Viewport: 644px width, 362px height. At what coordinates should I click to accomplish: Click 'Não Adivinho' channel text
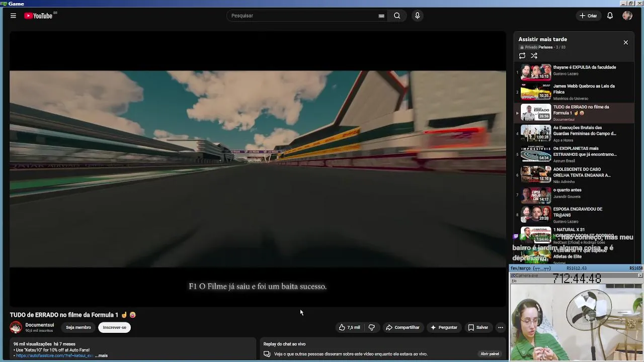point(565,182)
